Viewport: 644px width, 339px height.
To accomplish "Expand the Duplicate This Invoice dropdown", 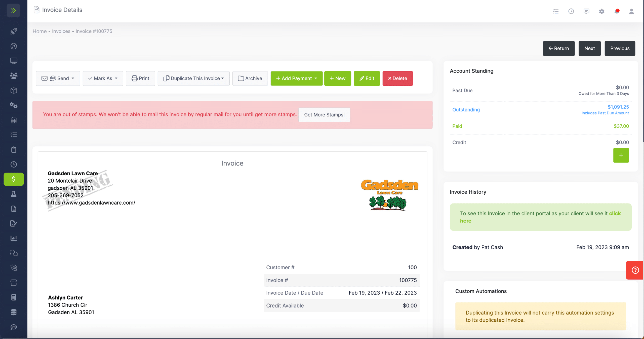I will click(193, 78).
